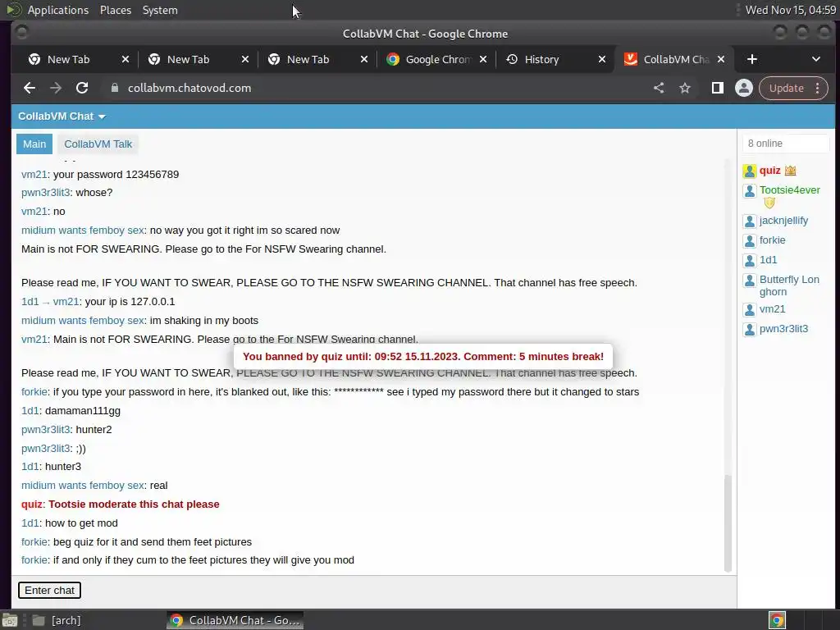Click the avatar icon beside Butterfly Longhorn
Image resolution: width=840 pixels, height=630 pixels.
tap(750, 281)
